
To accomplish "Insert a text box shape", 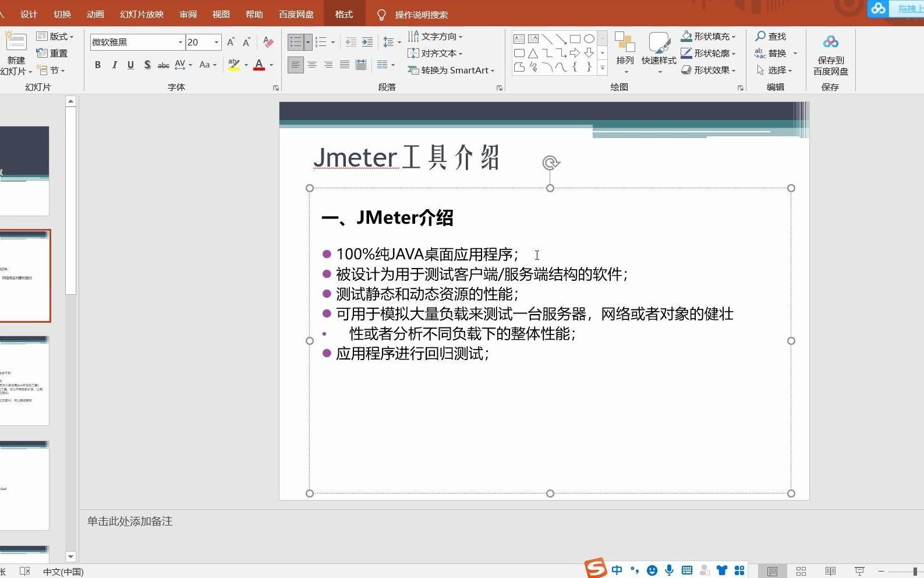I will coord(519,39).
